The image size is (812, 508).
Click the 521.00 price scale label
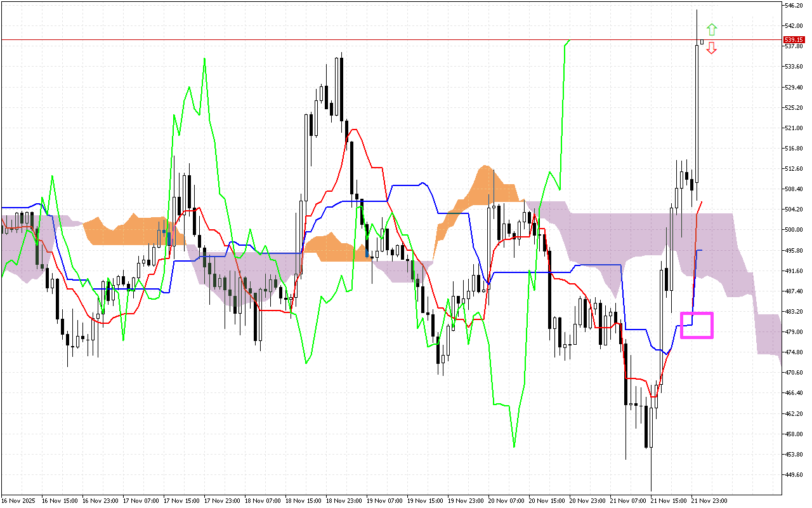point(795,128)
